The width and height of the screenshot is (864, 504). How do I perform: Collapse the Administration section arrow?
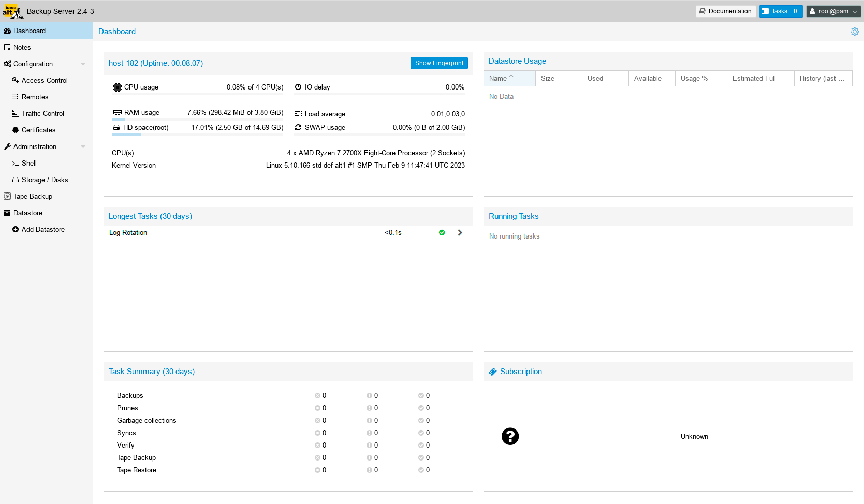[83, 146]
